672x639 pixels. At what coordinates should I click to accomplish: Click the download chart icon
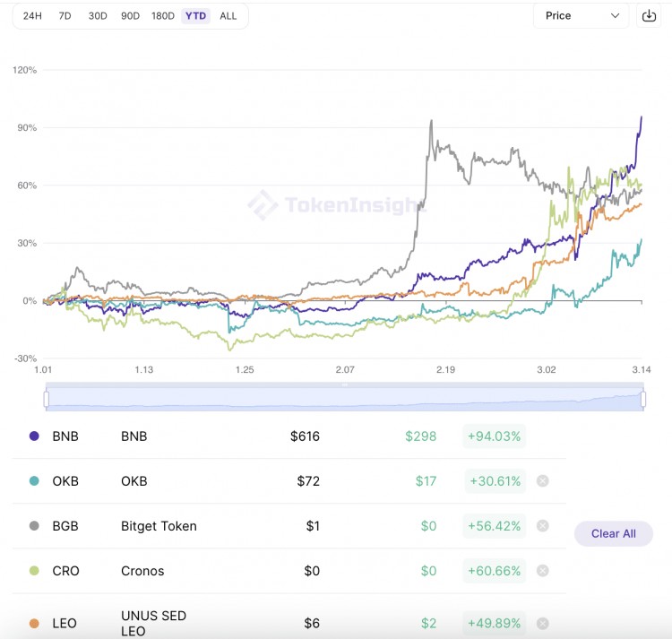coord(649,16)
